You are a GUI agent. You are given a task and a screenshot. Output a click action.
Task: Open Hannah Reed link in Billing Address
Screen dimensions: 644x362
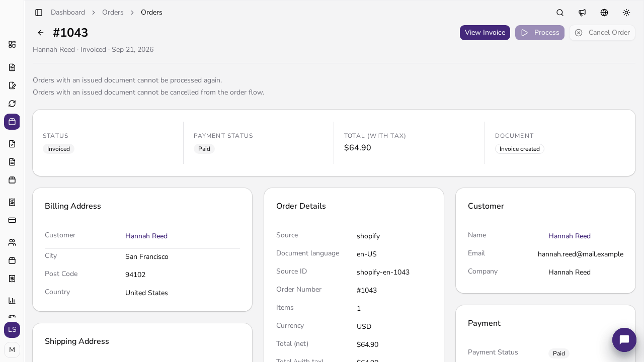pos(146,236)
